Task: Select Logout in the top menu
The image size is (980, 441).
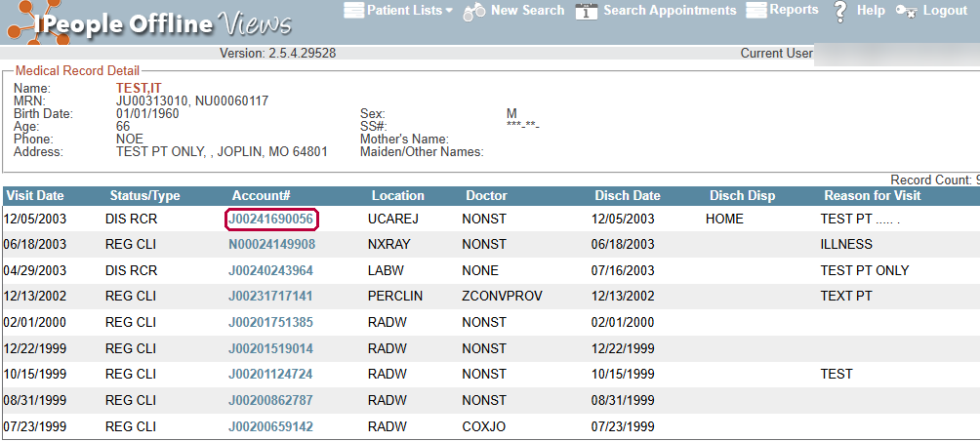Action: tap(945, 11)
